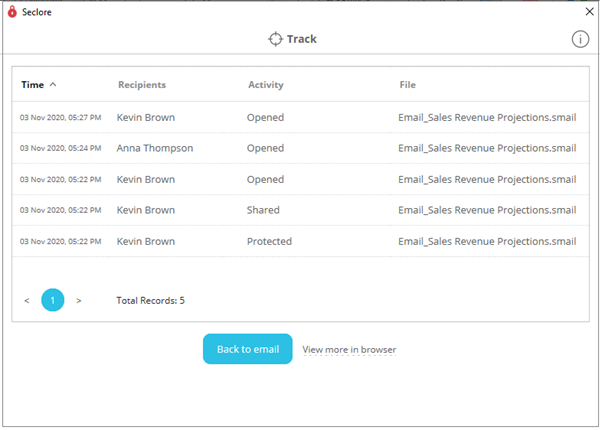Click the Track title text
This screenshot has width=602, height=430.
coord(302,39)
